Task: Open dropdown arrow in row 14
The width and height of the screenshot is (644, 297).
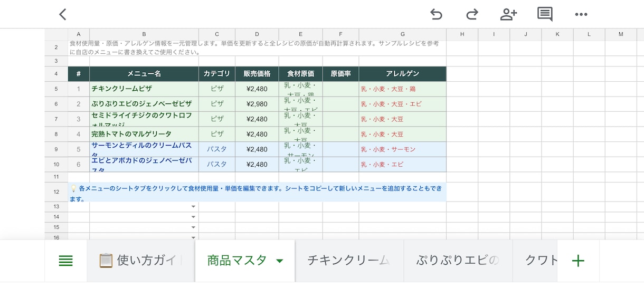Action: tap(193, 217)
